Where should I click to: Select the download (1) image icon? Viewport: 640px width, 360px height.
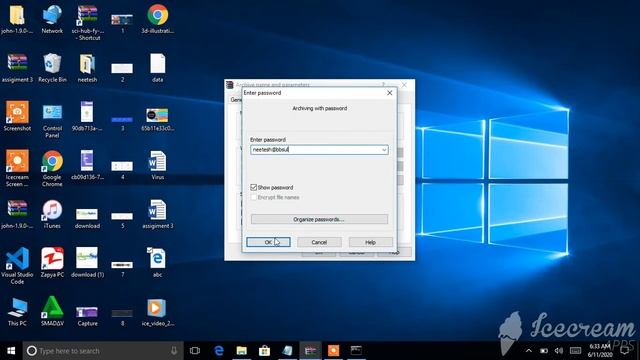(87, 262)
